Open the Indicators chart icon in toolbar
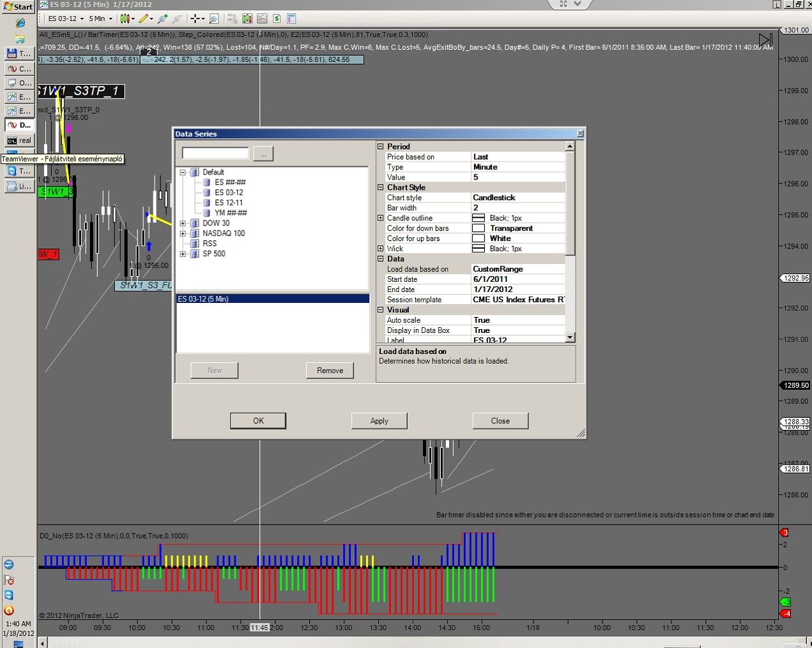 point(262,19)
